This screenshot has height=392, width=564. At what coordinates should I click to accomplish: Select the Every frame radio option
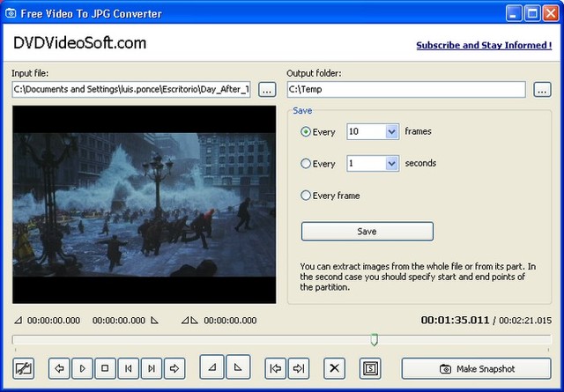tap(306, 196)
